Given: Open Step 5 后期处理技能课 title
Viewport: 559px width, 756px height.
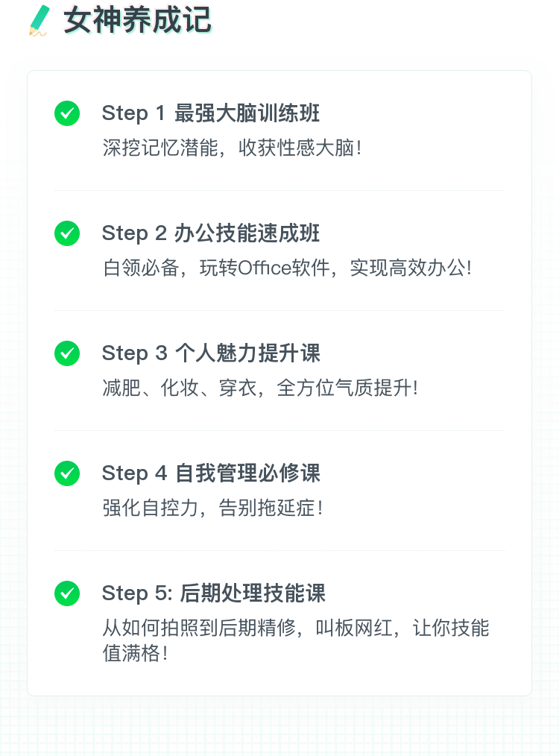Looking at the screenshot, I should [213, 593].
